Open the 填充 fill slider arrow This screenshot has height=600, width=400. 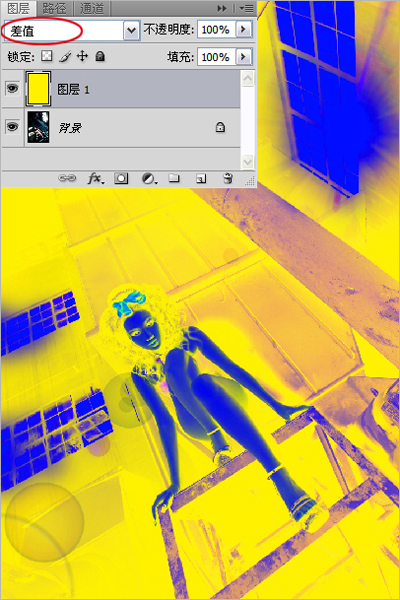pos(244,57)
